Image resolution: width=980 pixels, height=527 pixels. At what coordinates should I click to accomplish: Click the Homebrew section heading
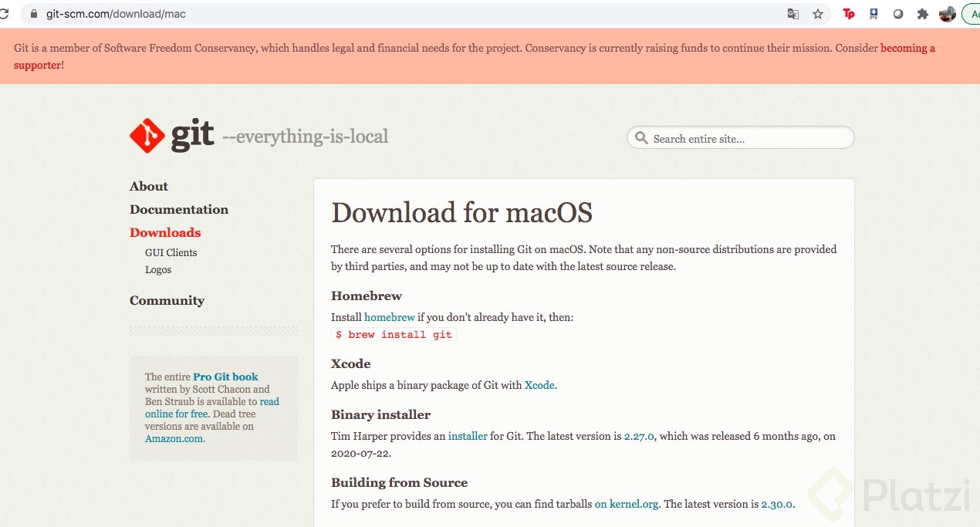(367, 296)
